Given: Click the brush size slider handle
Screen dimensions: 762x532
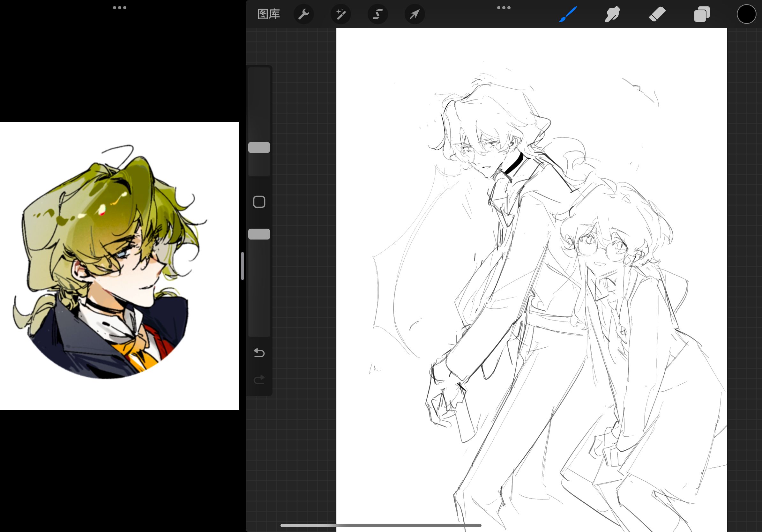Looking at the screenshot, I should [259, 148].
